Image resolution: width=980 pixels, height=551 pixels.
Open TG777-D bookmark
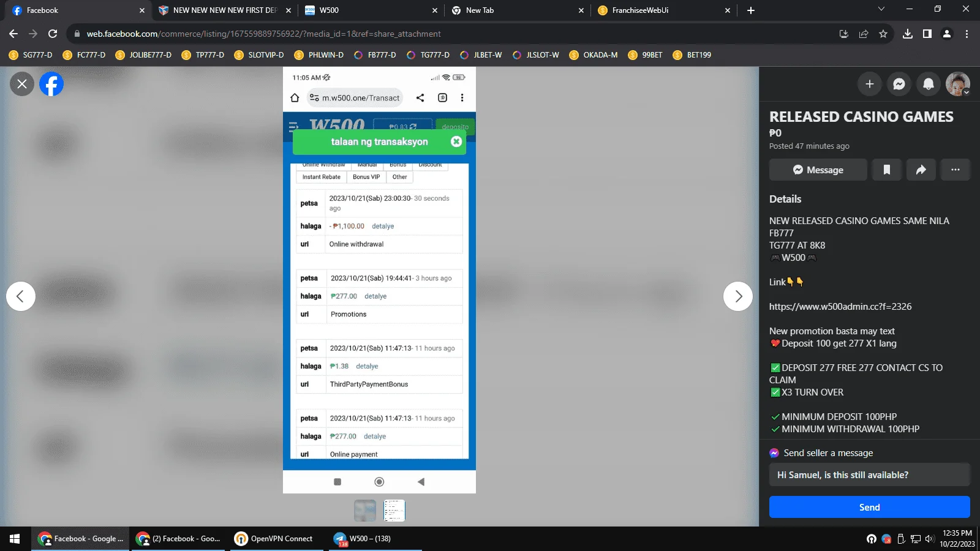pos(428,55)
